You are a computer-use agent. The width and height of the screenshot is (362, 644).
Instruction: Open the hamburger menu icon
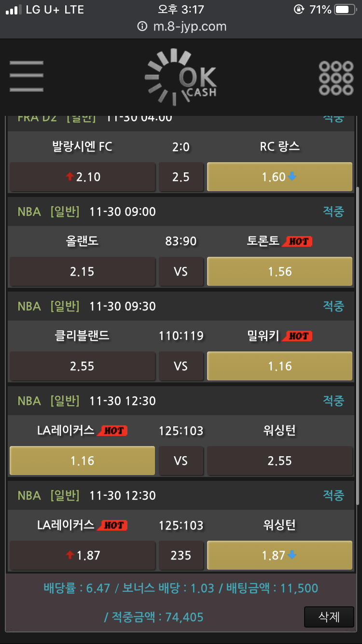27,76
